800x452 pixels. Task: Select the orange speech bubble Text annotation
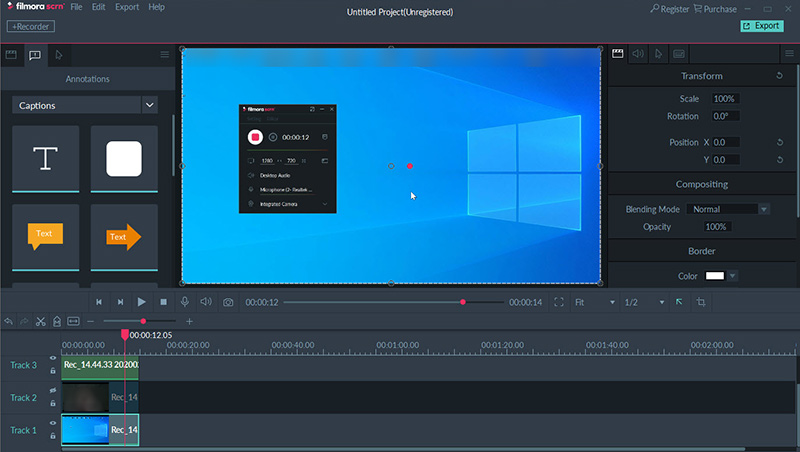pyautogui.click(x=45, y=237)
